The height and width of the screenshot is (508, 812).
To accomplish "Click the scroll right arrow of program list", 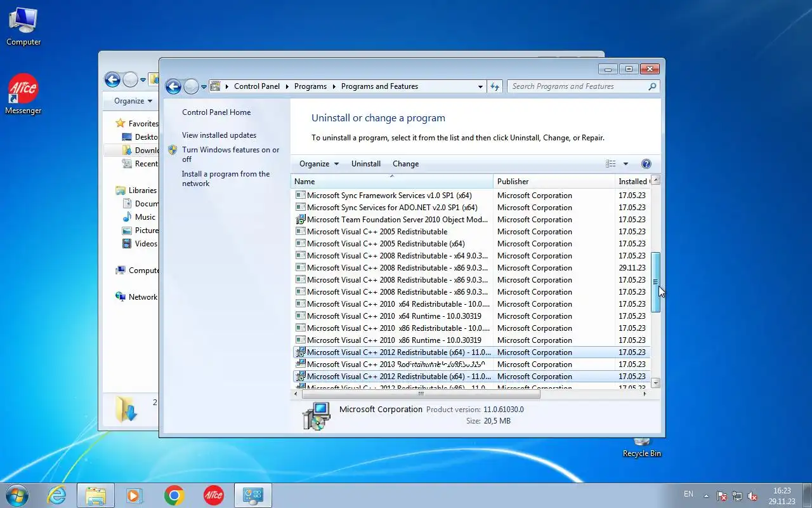I will 645,394.
